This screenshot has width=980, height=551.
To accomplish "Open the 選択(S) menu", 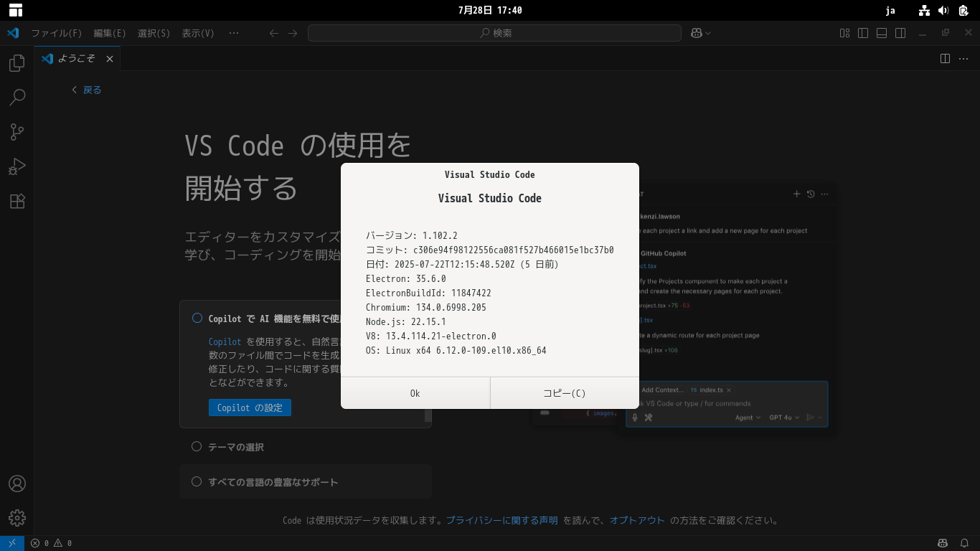I will [x=154, y=33].
